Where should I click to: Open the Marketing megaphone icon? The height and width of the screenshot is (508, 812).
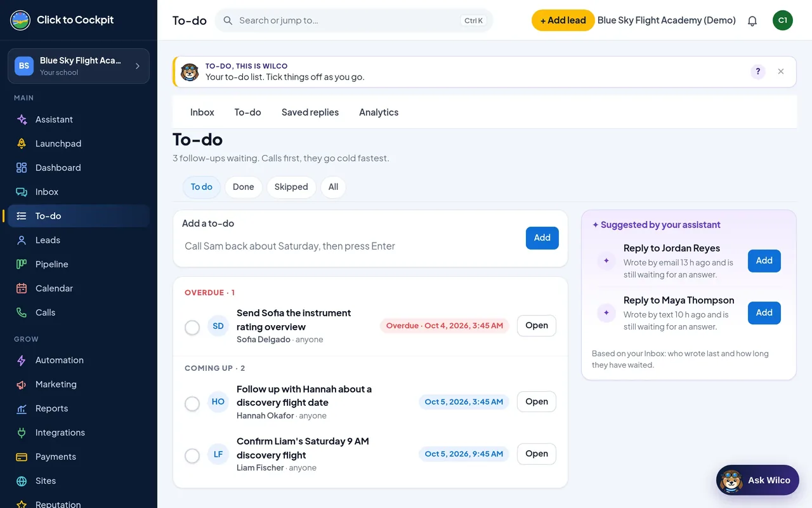22,384
